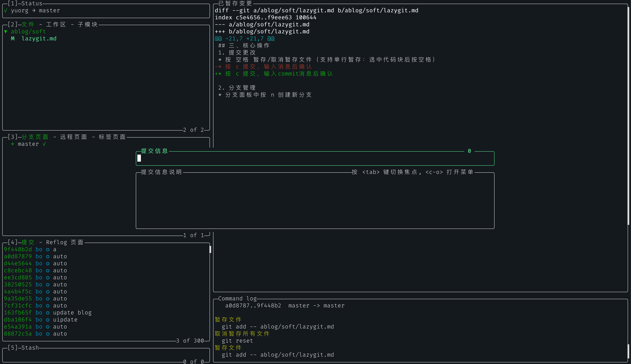This screenshot has width=631, height=364.
Task: Click the 'a0d8787..9f448b2 master -> master' log line
Action: [285, 305]
